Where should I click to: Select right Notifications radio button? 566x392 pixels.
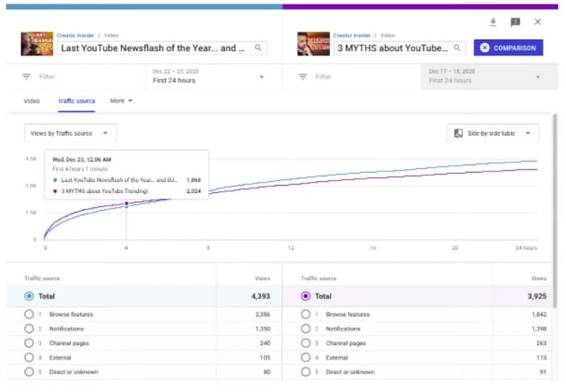(x=306, y=329)
